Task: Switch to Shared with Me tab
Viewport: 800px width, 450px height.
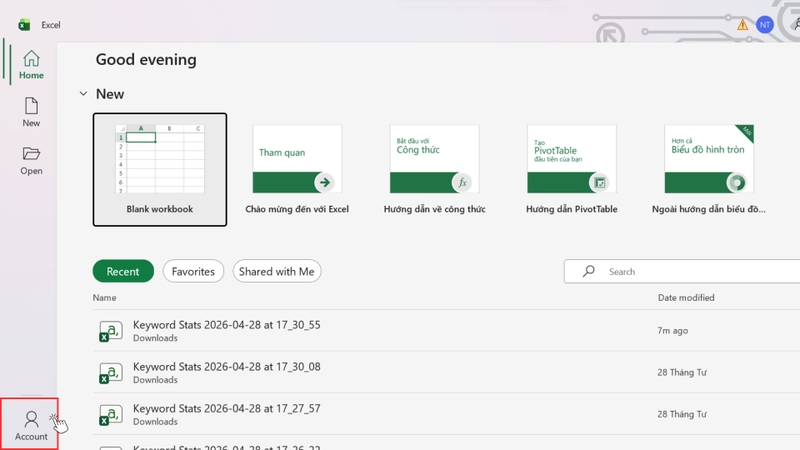Action: [277, 271]
